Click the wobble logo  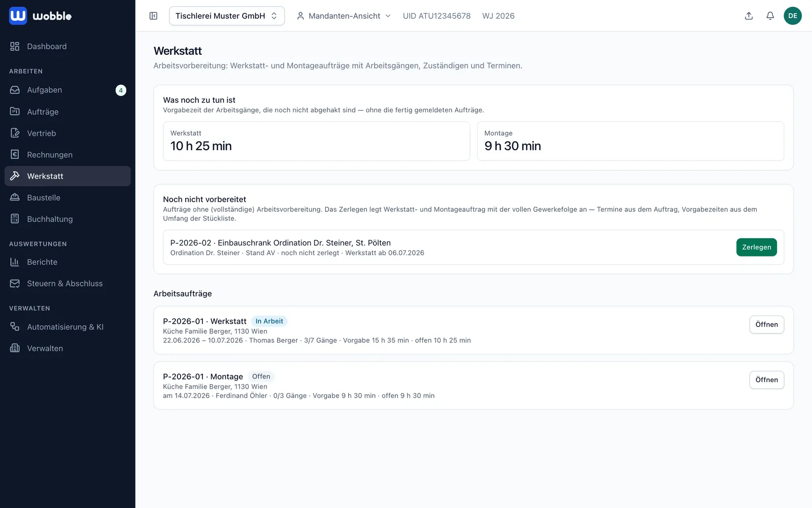[41, 16]
